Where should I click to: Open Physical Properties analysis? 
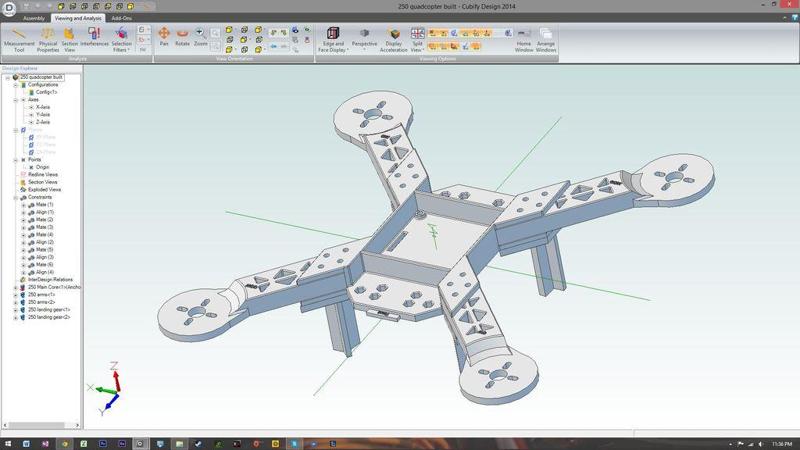[x=48, y=39]
